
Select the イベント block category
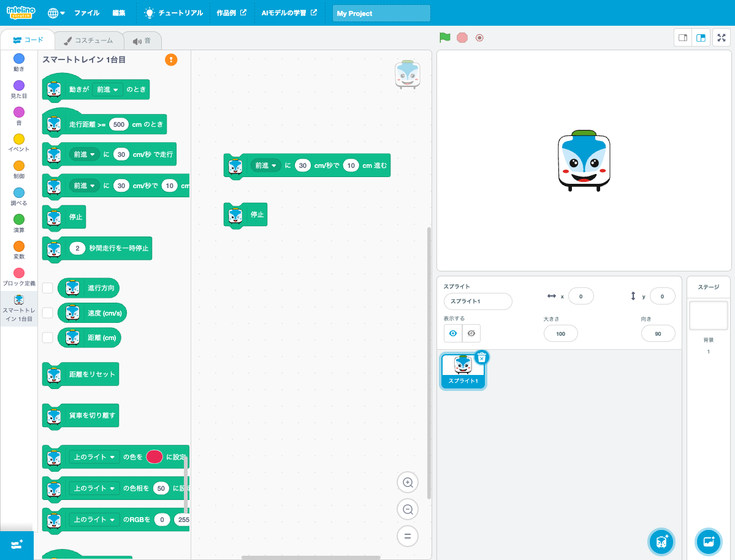pos(19,143)
